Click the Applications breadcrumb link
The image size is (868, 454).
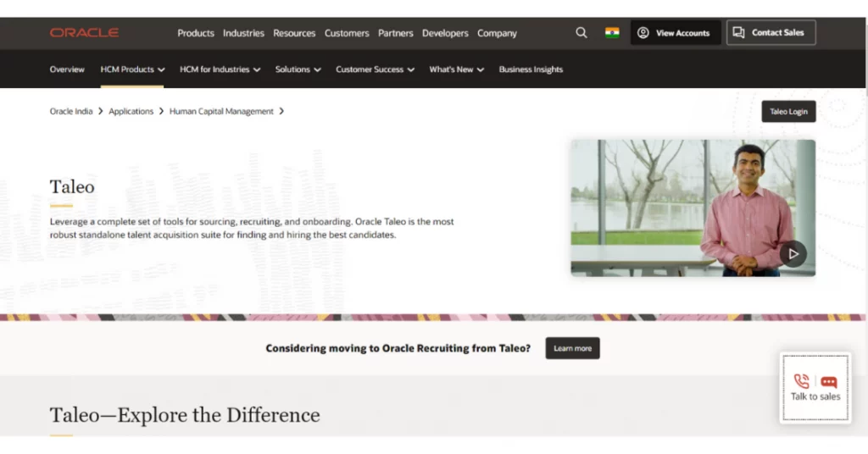[x=131, y=111]
